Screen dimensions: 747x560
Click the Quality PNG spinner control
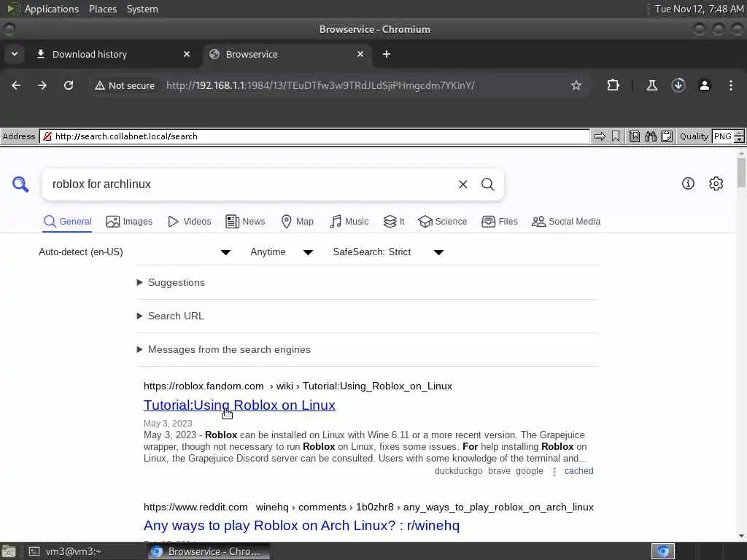[739, 136]
